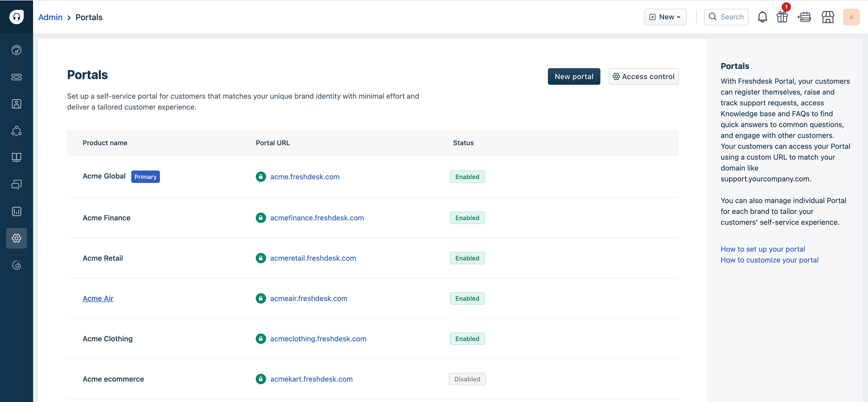The height and width of the screenshot is (402, 868).
Task: Click the Search field
Action: 726,17
